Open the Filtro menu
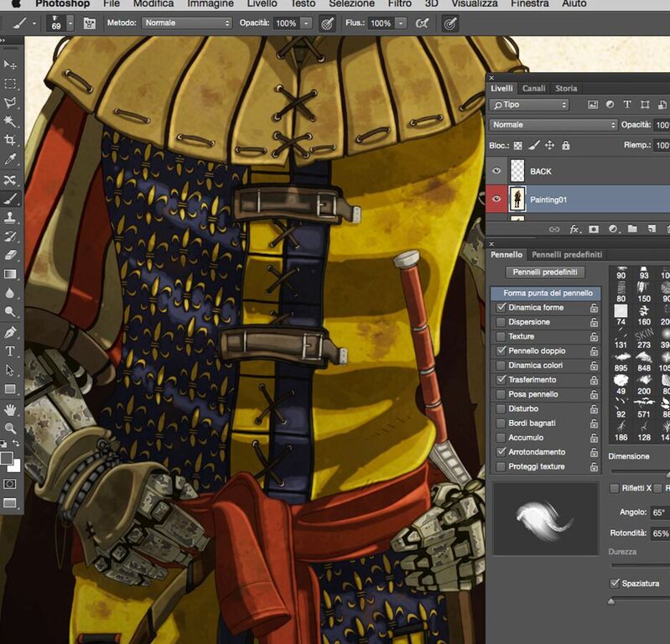Image resolution: width=670 pixels, height=644 pixels. (x=399, y=4)
